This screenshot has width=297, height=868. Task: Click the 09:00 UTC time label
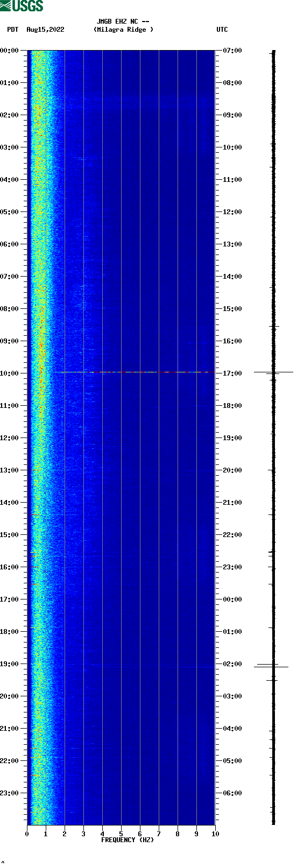coord(232,115)
